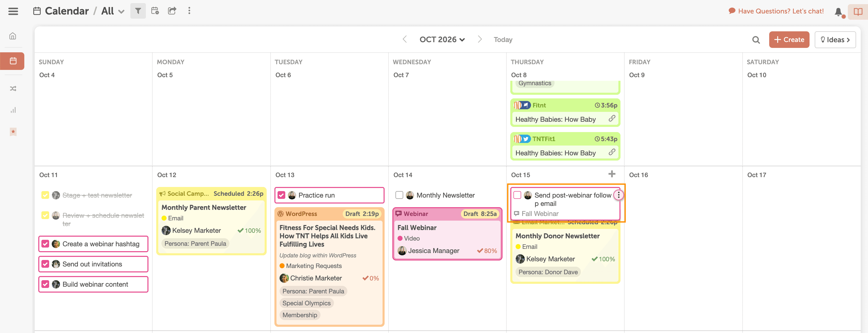Open analytics bar chart in sidebar

pos(13,110)
